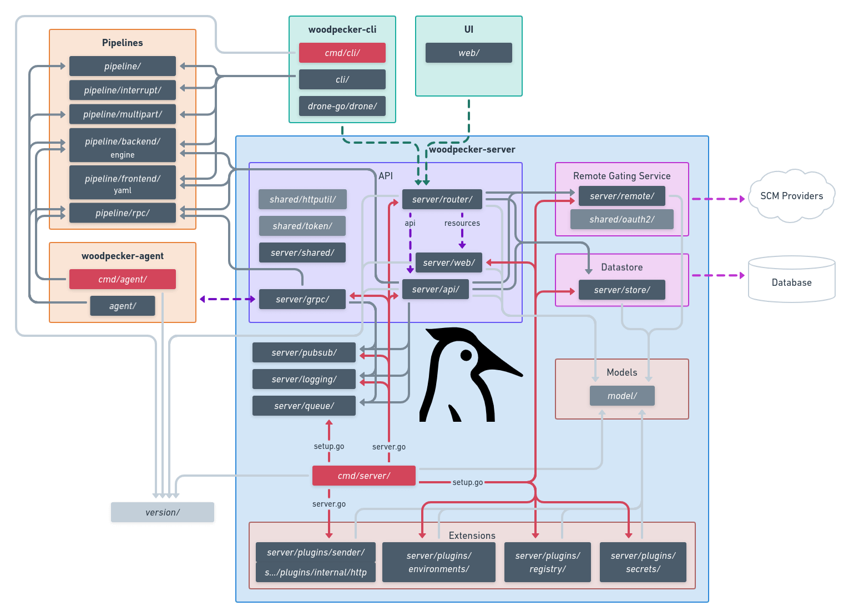The height and width of the screenshot is (616, 849).
Task: Click the model/ box
Action: [x=622, y=396]
